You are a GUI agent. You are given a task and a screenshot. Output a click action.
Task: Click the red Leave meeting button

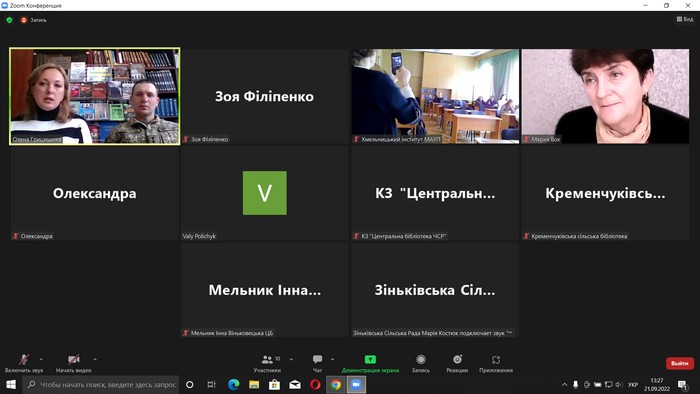pos(680,363)
